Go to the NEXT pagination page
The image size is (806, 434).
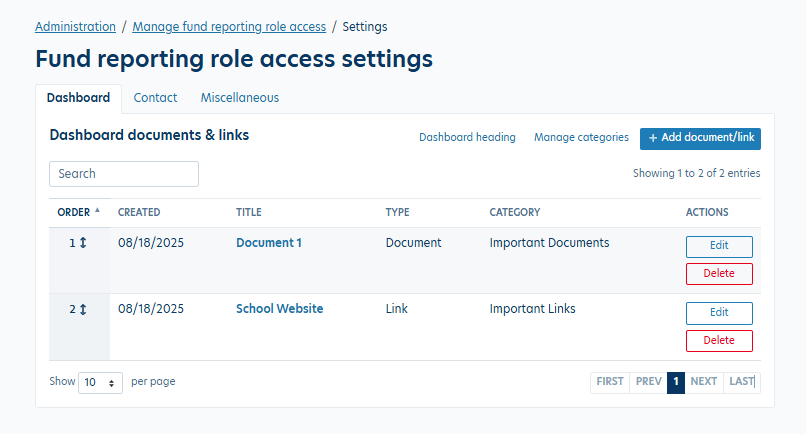point(704,382)
